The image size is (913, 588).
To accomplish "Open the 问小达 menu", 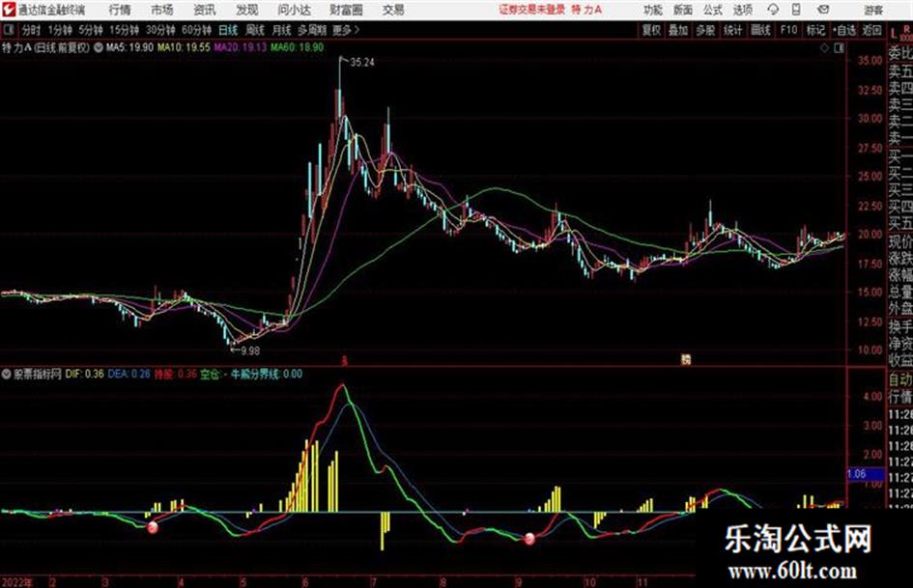I will click(294, 10).
